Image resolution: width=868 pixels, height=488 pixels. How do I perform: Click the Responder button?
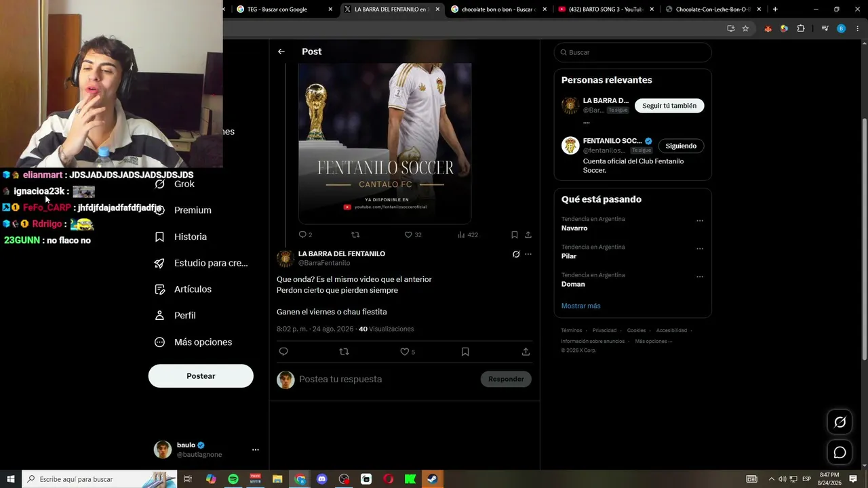(506, 379)
